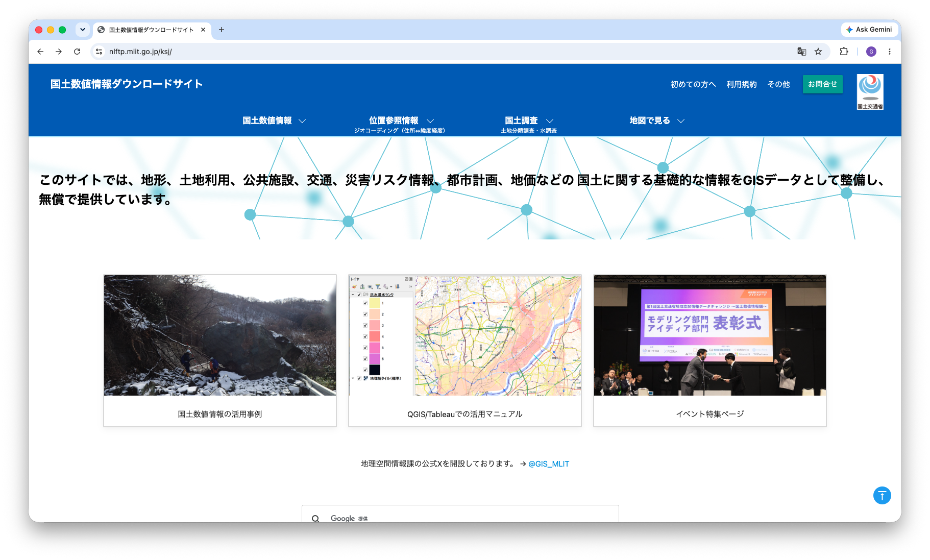Click the Google Translate icon
Image resolution: width=930 pixels, height=560 pixels.
pos(802,52)
